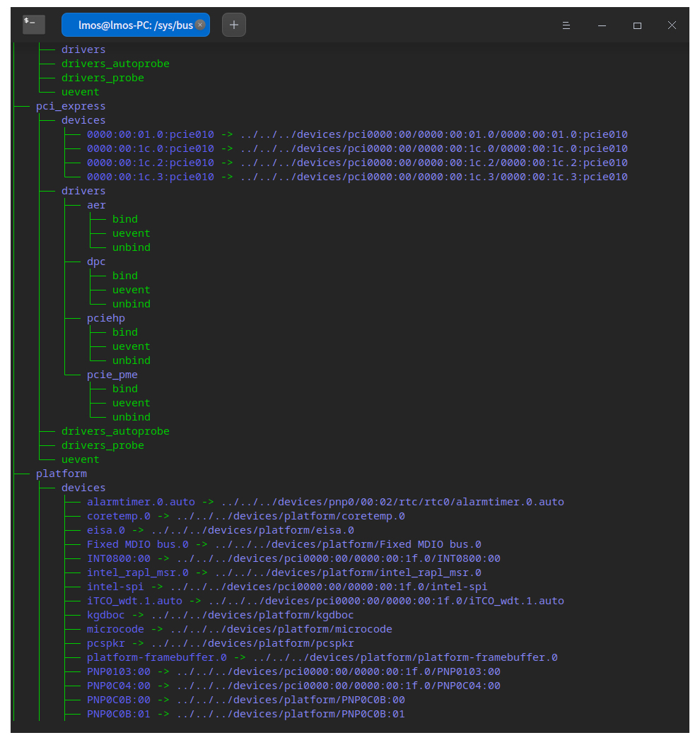Click drivers_autoprobe under pci_express
The image size is (700, 740).
(115, 431)
